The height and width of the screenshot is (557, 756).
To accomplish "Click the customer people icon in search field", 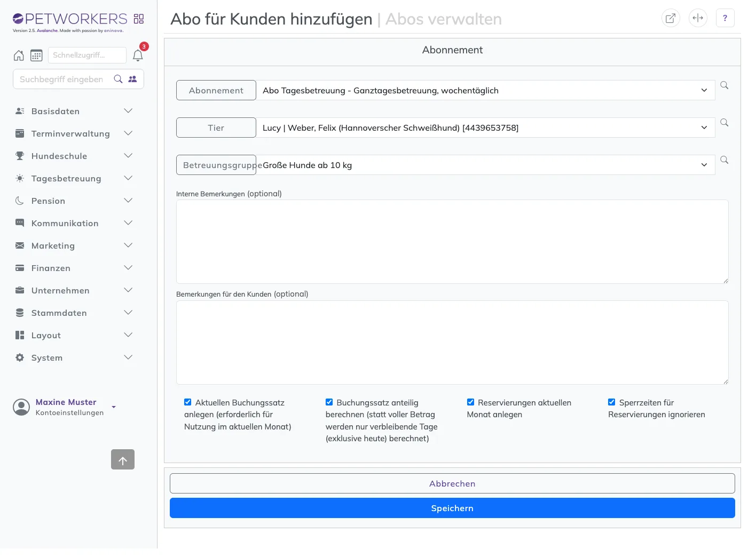I will point(132,79).
